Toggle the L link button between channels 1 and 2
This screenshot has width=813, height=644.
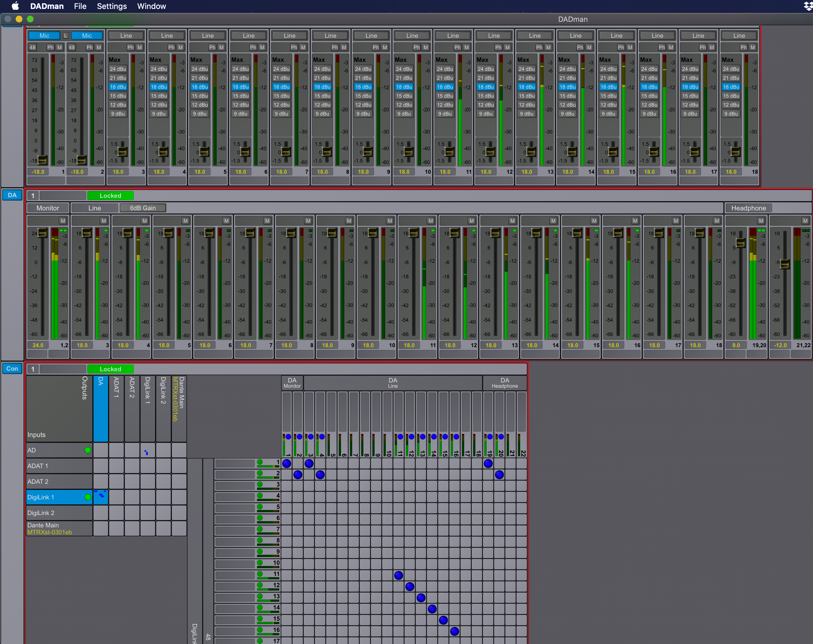(66, 36)
